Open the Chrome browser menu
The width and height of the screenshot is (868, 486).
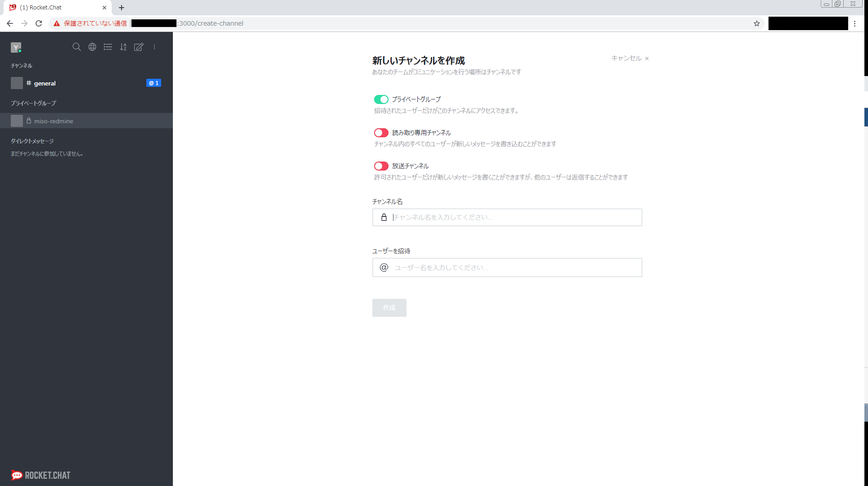(x=854, y=23)
